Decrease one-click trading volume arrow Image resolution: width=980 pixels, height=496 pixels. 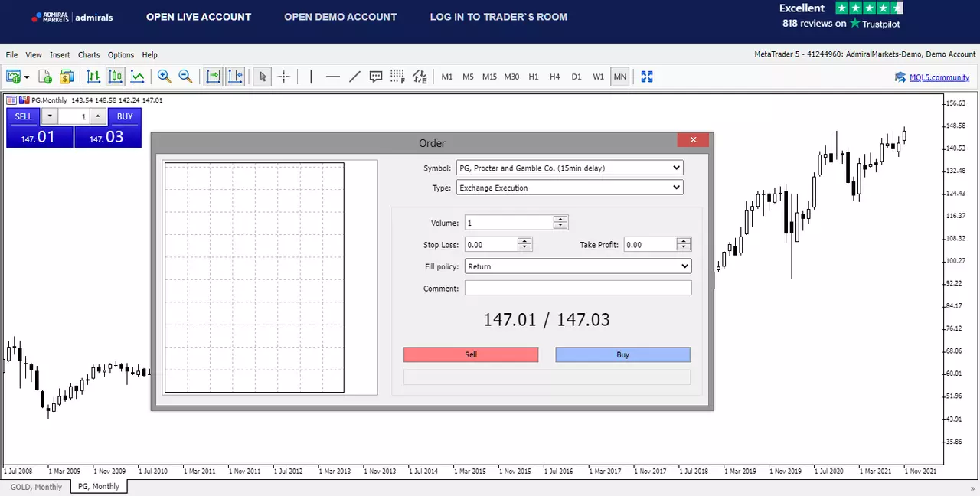pyautogui.click(x=50, y=116)
